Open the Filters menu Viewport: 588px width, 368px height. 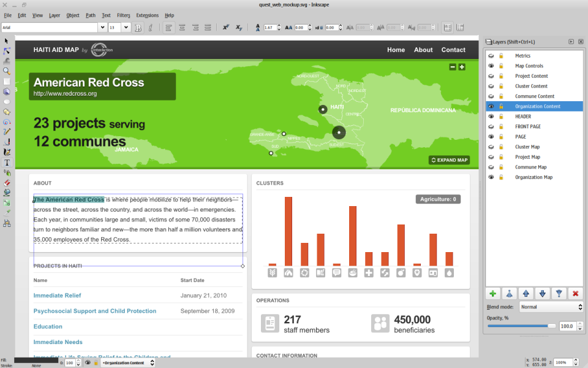124,15
